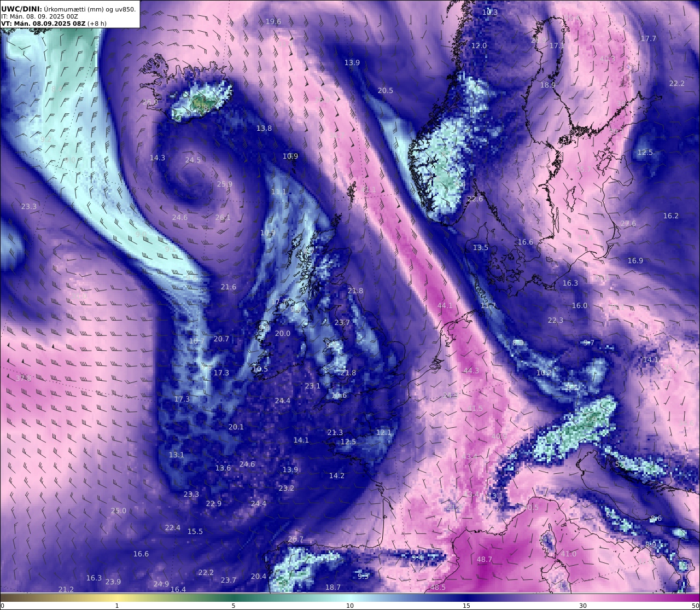Screen dimensions: 700x610
Task: Click the 41.0 value near Corsica
Action: [569, 554]
